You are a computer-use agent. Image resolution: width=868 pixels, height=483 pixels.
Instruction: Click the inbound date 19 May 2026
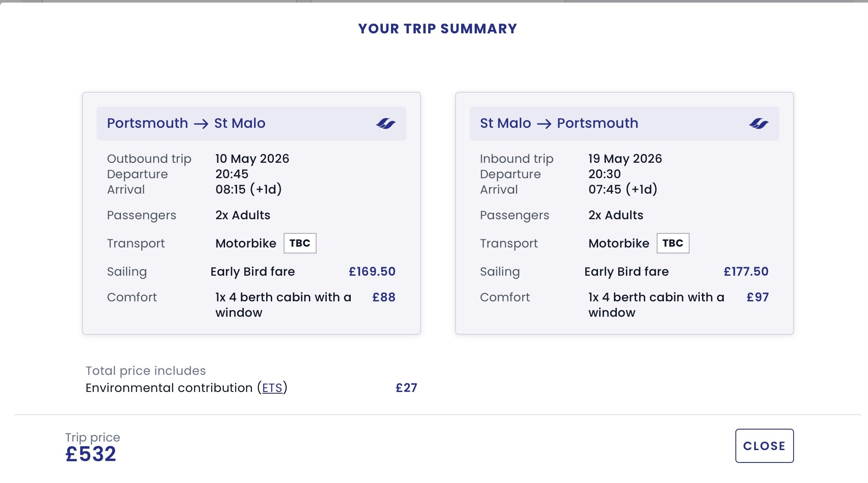tap(625, 159)
